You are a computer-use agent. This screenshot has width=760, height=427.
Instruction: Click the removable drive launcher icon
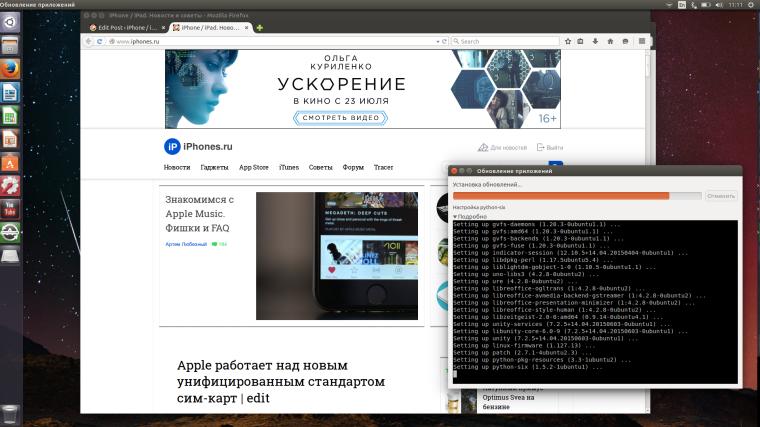click(10, 256)
